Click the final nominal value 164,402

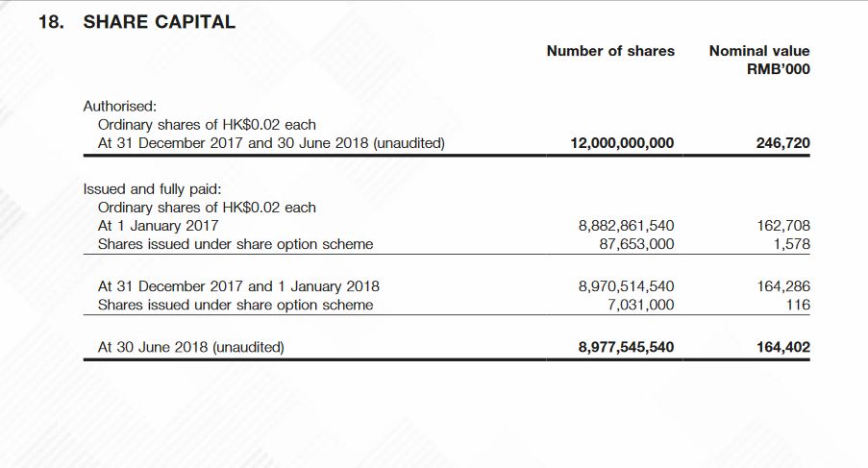(782, 347)
